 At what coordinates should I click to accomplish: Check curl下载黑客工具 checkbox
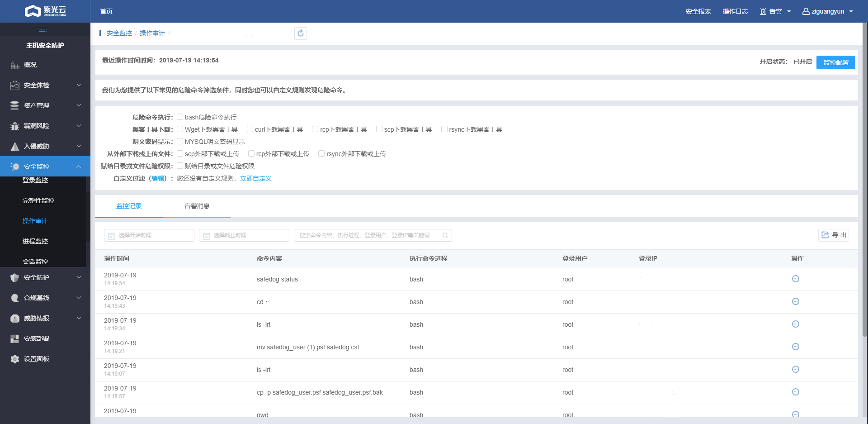click(x=250, y=129)
